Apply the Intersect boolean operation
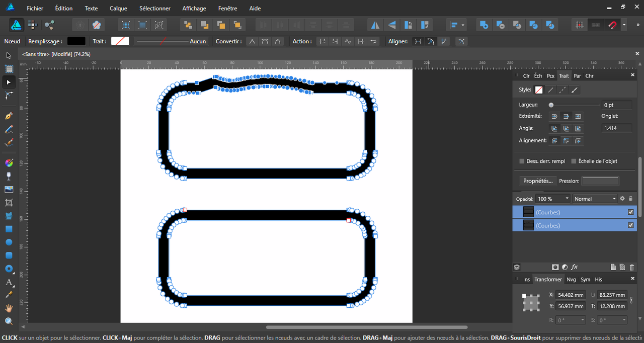The height and width of the screenshot is (343, 644). 517,25
